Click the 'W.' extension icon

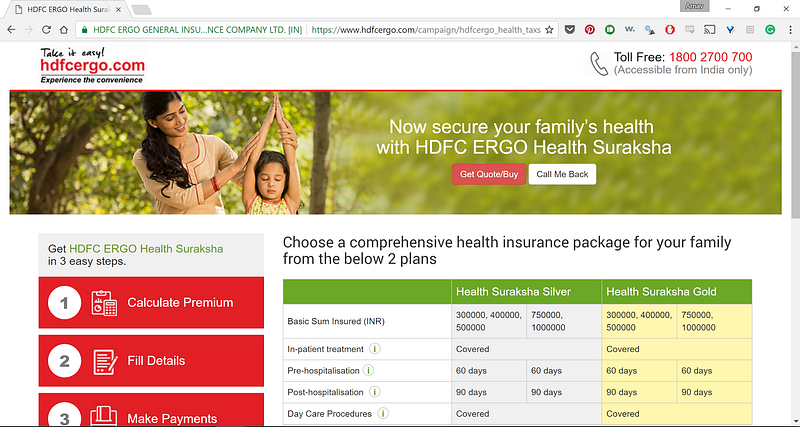click(x=630, y=30)
